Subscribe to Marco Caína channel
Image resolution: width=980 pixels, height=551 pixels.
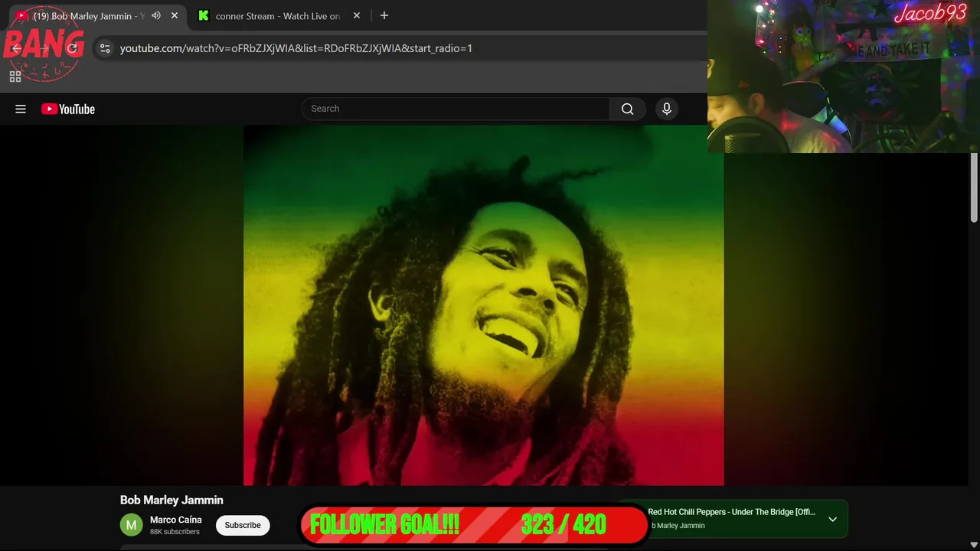tap(243, 525)
